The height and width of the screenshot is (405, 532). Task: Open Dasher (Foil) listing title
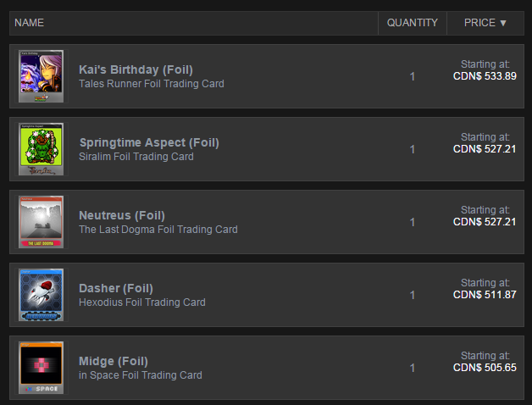116,288
